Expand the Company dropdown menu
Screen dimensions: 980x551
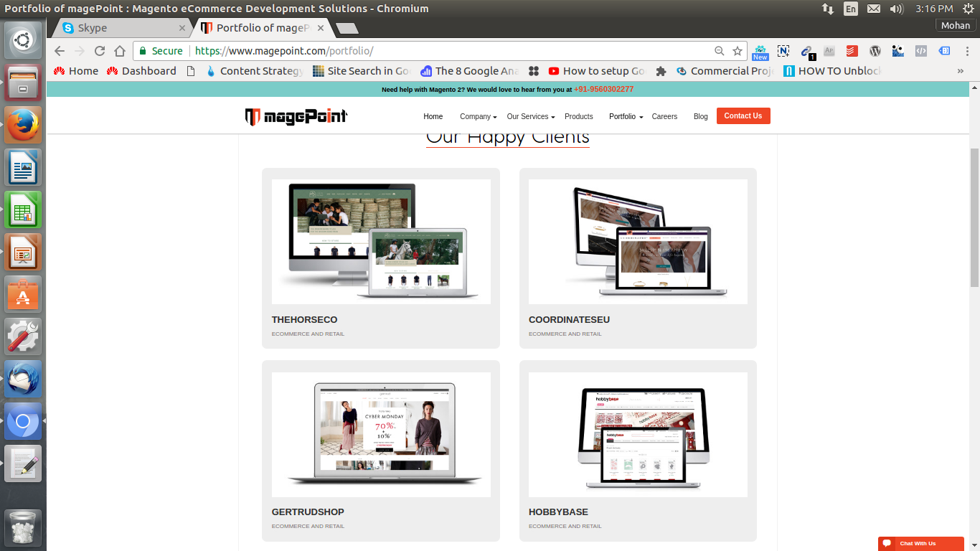pyautogui.click(x=478, y=116)
